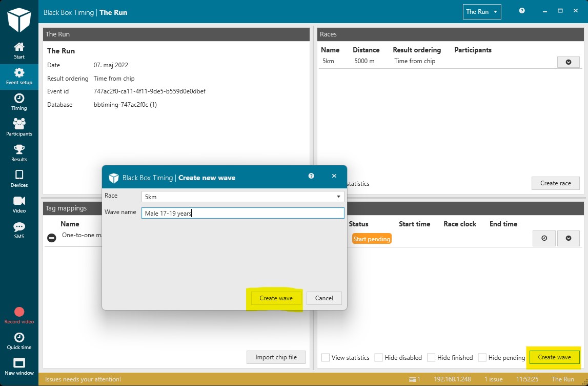Click the Black Box Timing cube logo

coord(19,20)
